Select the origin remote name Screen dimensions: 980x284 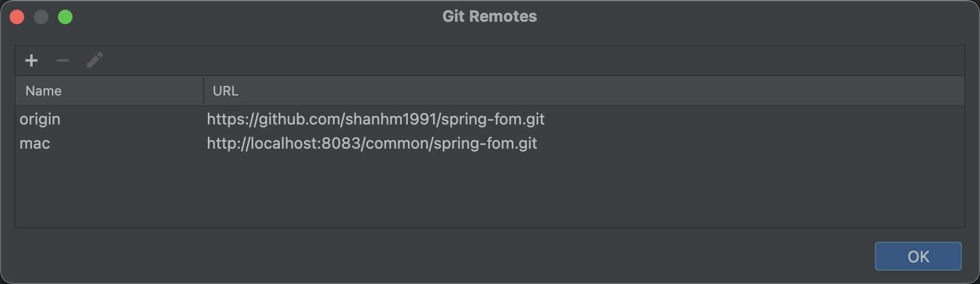(x=40, y=119)
